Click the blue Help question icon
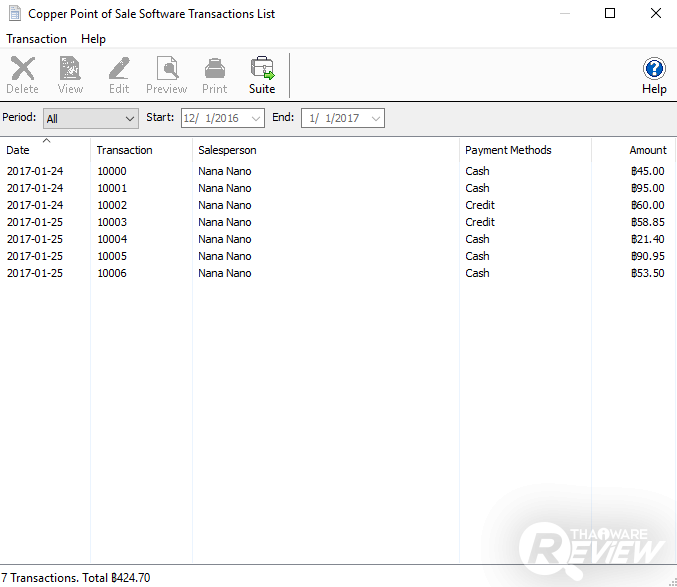The height and width of the screenshot is (587, 677). click(654, 75)
